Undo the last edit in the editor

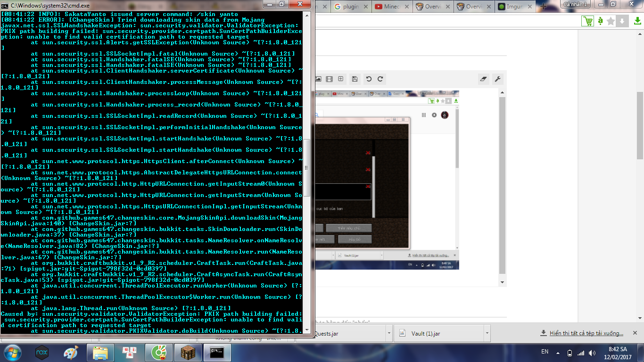pyautogui.click(x=369, y=79)
